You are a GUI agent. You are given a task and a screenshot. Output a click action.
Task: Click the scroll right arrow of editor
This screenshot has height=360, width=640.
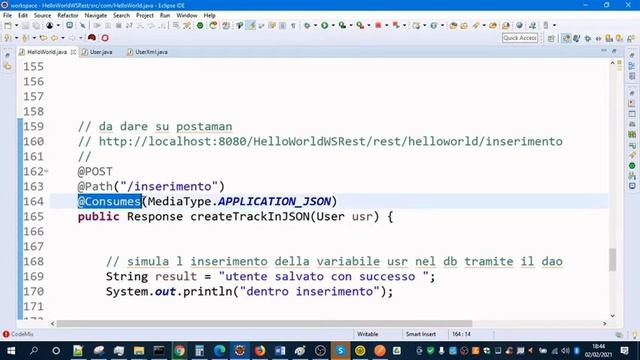(604, 324)
